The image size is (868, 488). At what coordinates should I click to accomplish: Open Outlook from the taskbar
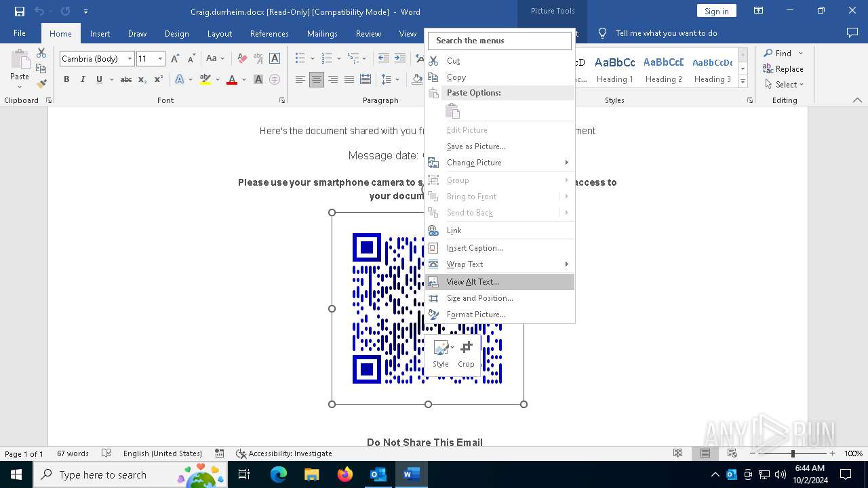click(x=378, y=474)
